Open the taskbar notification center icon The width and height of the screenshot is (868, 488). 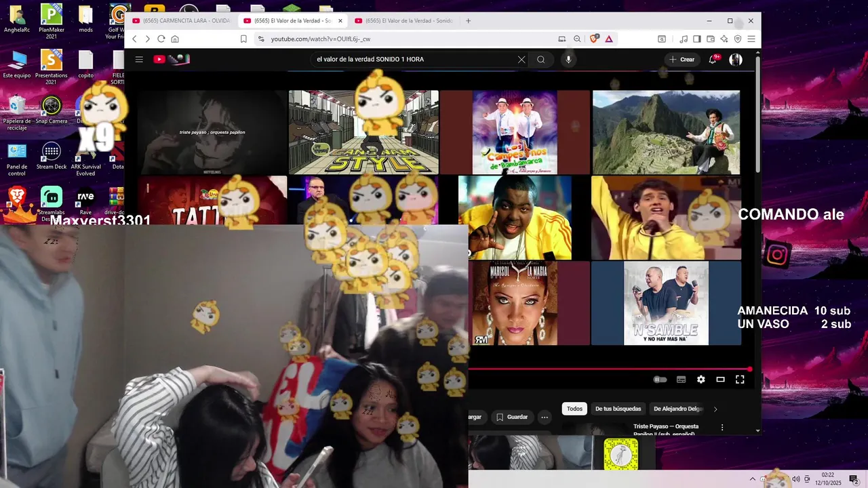click(x=854, y=479)
